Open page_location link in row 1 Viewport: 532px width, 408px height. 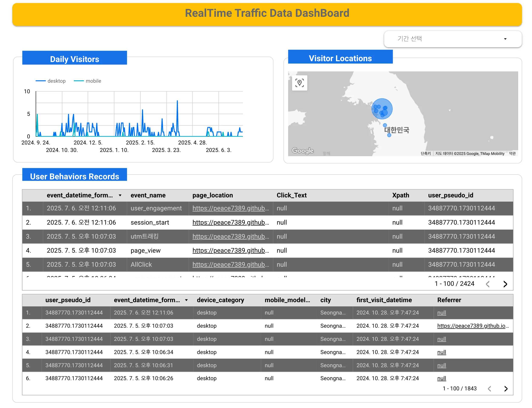(x=230, y=208)
